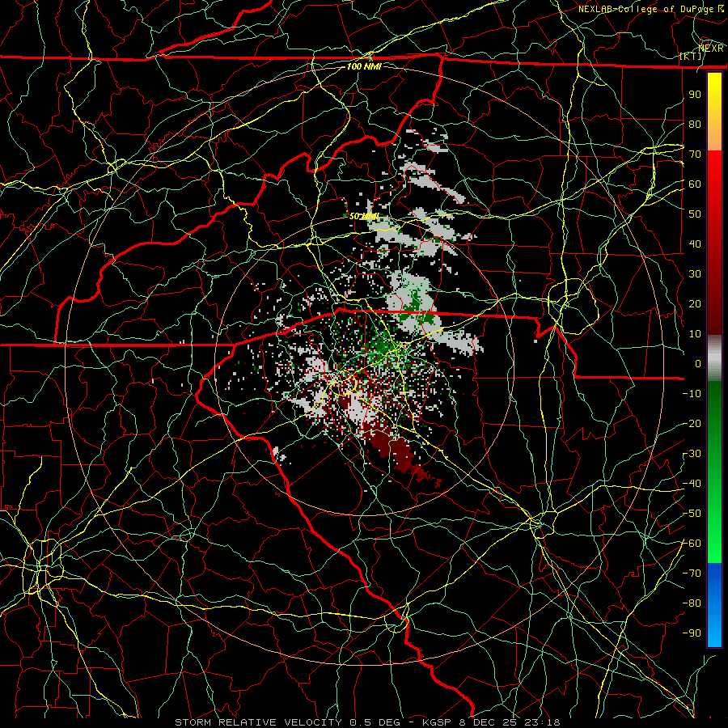Select the 40 value on velocity scale

click(695, 243)
